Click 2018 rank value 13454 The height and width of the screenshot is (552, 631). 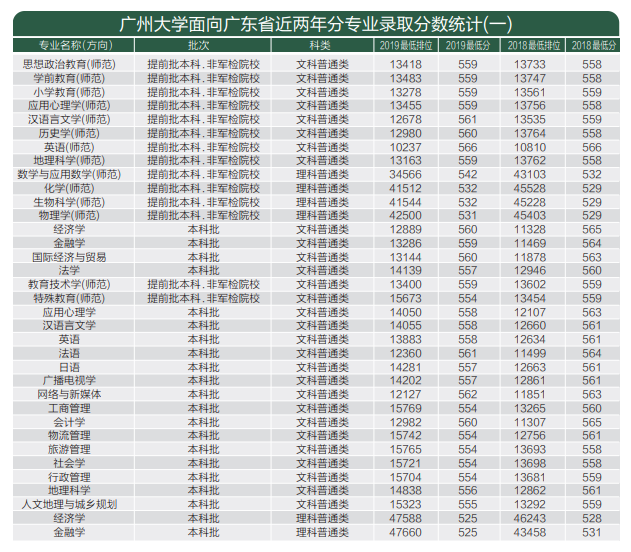tap(530, 299)
